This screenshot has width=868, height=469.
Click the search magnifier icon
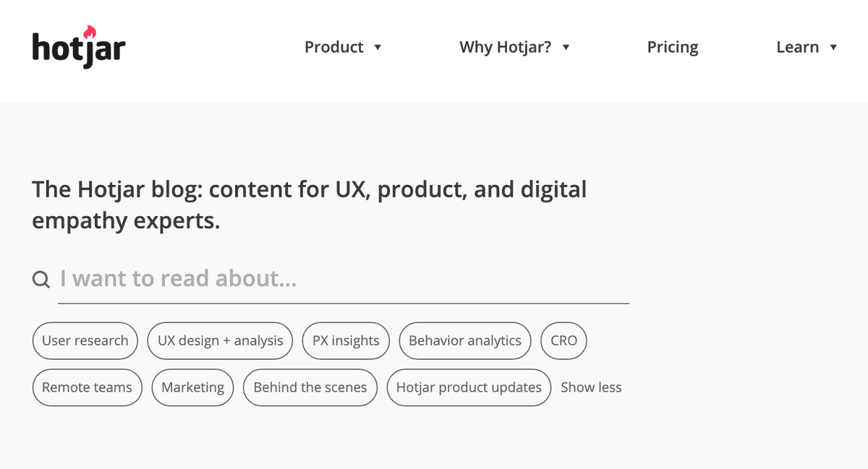pyautogui.click(x=41, y=278)
